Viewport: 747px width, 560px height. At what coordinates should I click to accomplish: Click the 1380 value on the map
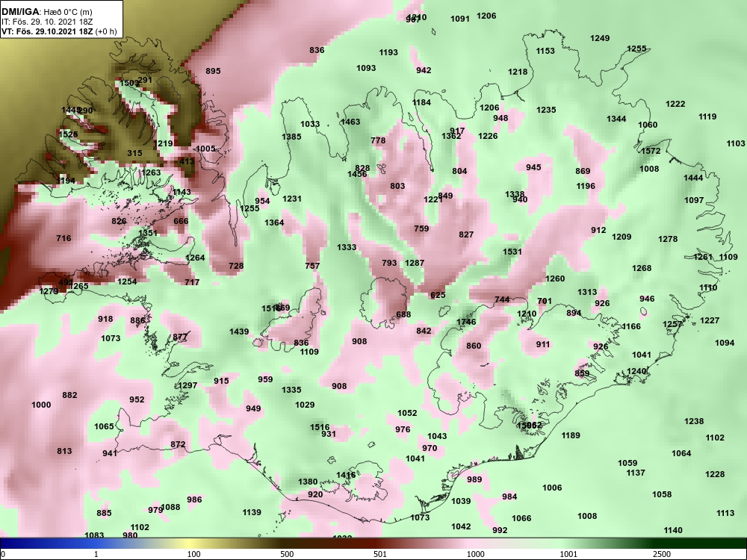(308, 482)
